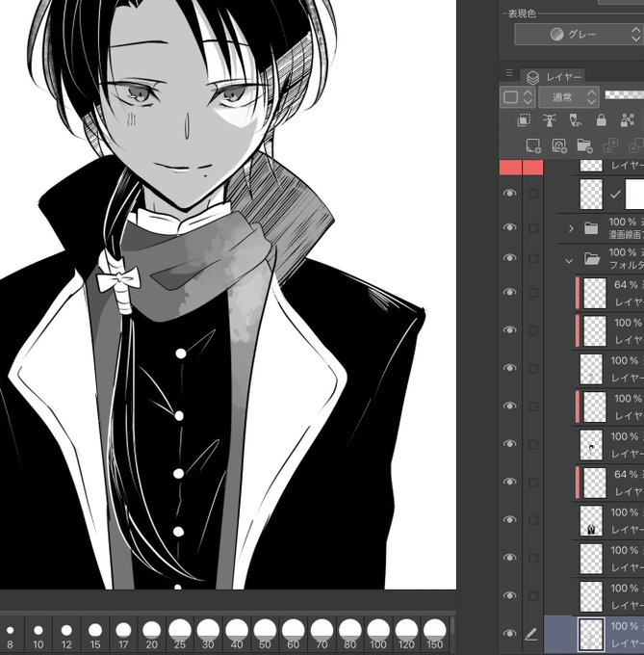Screen dimensions: 644x655
Task: Click the Transfer to Lower Layer icon
Action: click(610, 145)
